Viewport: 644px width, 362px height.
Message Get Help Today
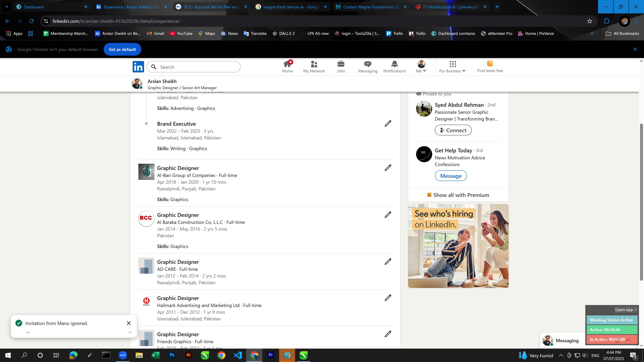(x=451, y=176)
